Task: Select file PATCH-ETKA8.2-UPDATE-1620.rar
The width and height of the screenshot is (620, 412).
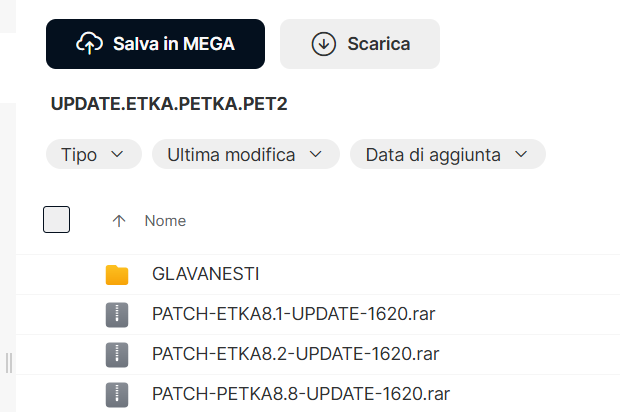Action: (x=296, y=353)
